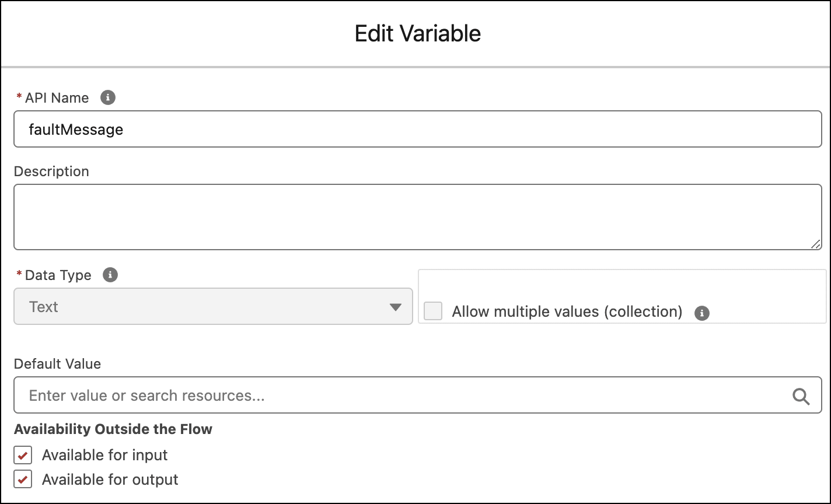831x504 pixels.
Task: Uncheck Available for input checkbox
Action: pyautogui.click(x=23, y=456)
